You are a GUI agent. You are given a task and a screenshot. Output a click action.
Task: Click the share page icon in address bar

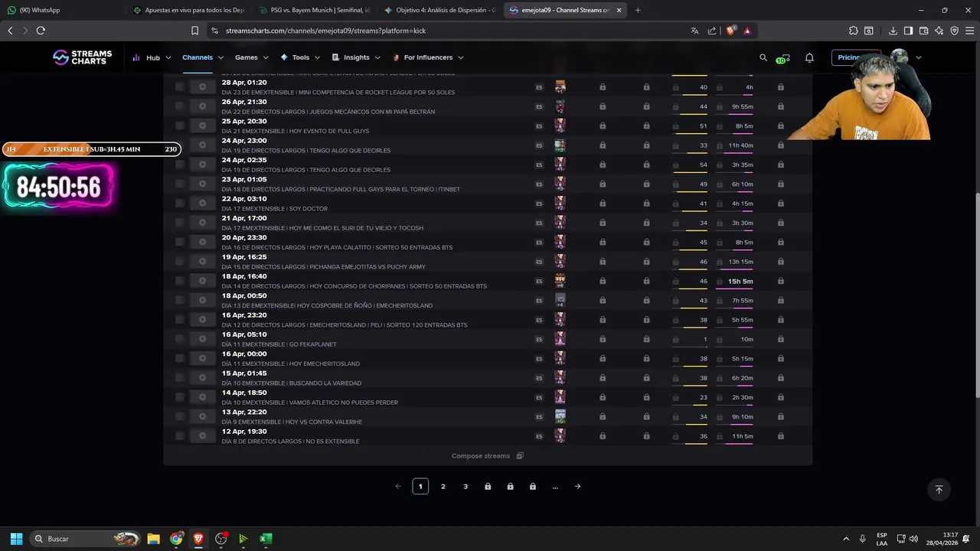pos(712,31)
